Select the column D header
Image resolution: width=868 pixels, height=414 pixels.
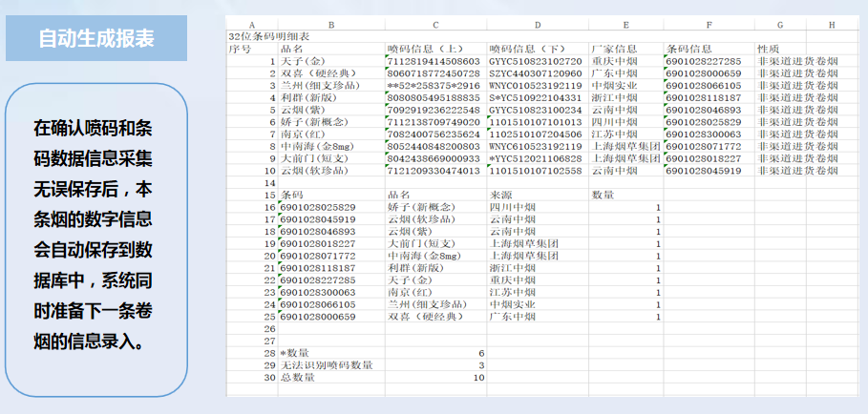click(537, 24)
